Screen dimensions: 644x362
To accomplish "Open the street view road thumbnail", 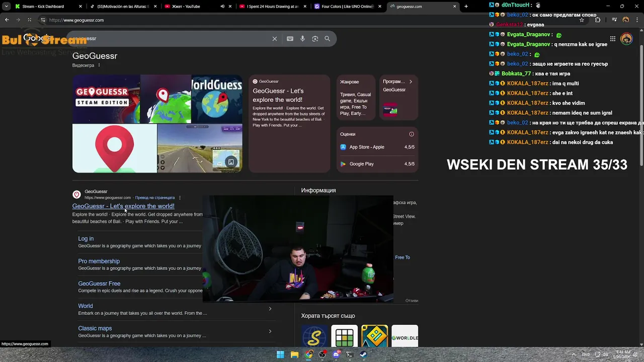I will click(x=200, y=148).
